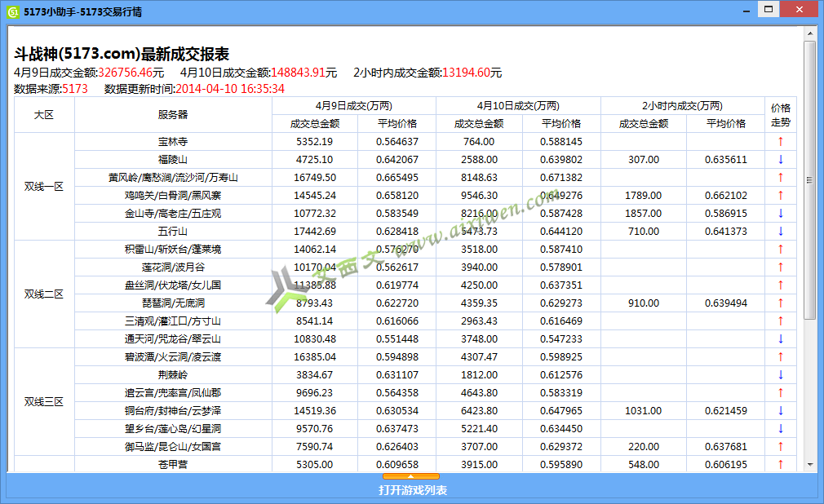Select server 鸡鸣关/白骨洞/黑风寨
824x504 pixels.
pyautogui.click(x=173, y=196)
